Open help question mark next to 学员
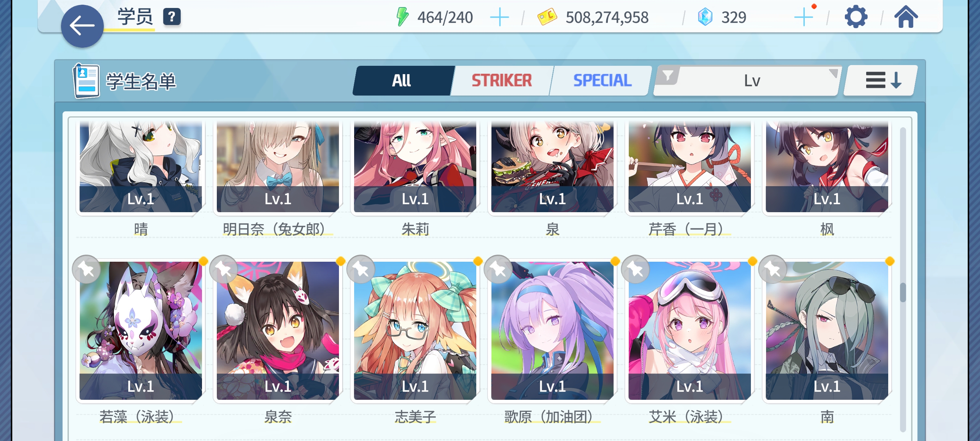 tap(172, 17)
